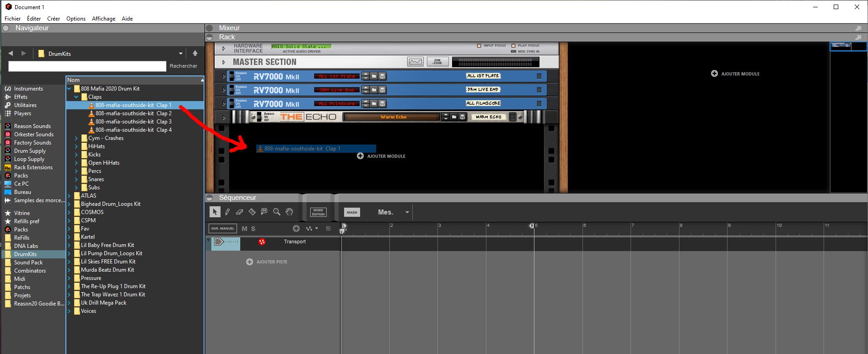Go up one folder level in browser
Screen dimensions: 868x354
click(195, 54)
